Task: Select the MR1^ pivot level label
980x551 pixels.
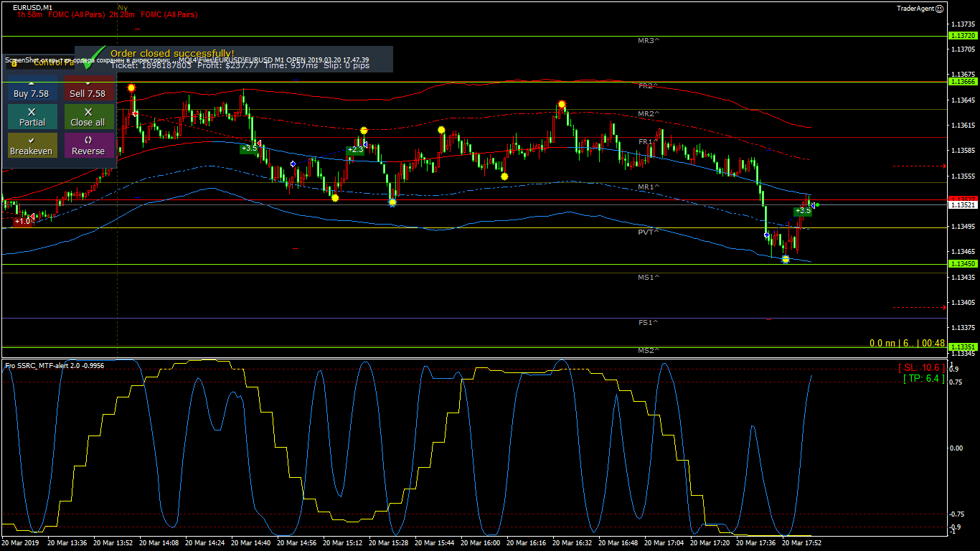Action: click(649, 187)
